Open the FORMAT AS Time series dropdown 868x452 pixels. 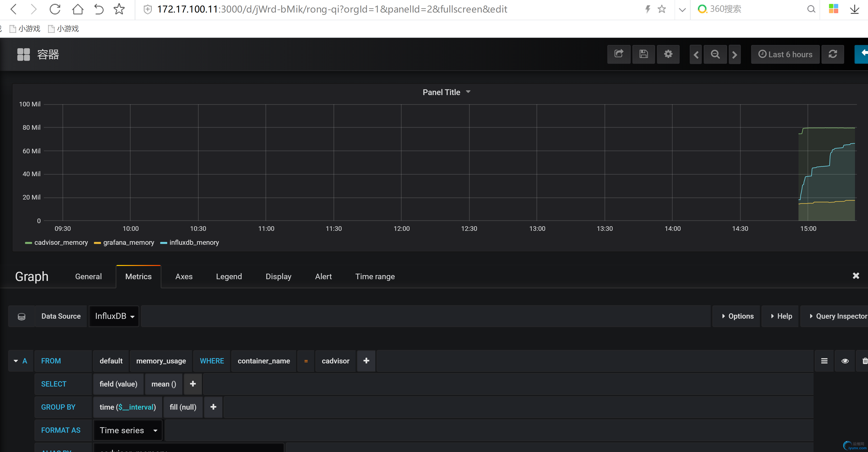[x=128, y=430]
